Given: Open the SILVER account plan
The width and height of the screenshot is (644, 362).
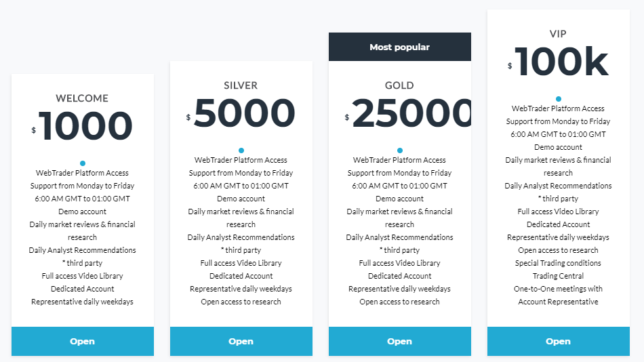Looking at the screenshot, I should coord(241,341).
